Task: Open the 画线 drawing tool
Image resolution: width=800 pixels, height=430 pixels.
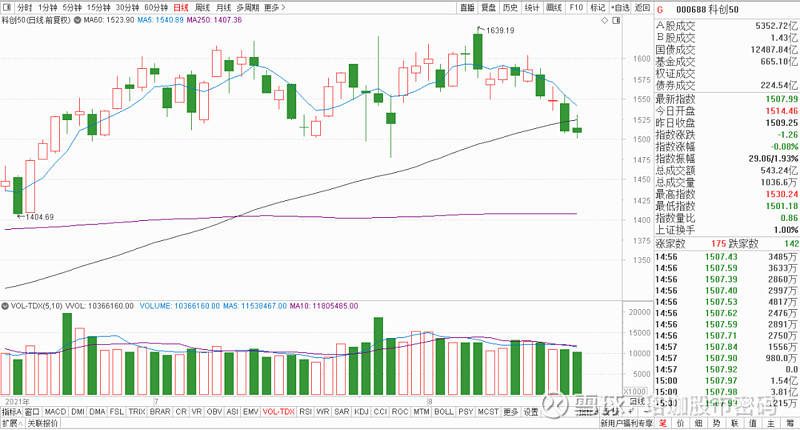Action: click(x=553, y=7)
